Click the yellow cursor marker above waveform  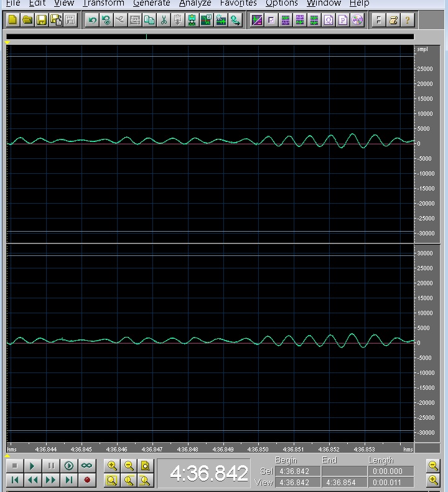click(x=7, y=42)
